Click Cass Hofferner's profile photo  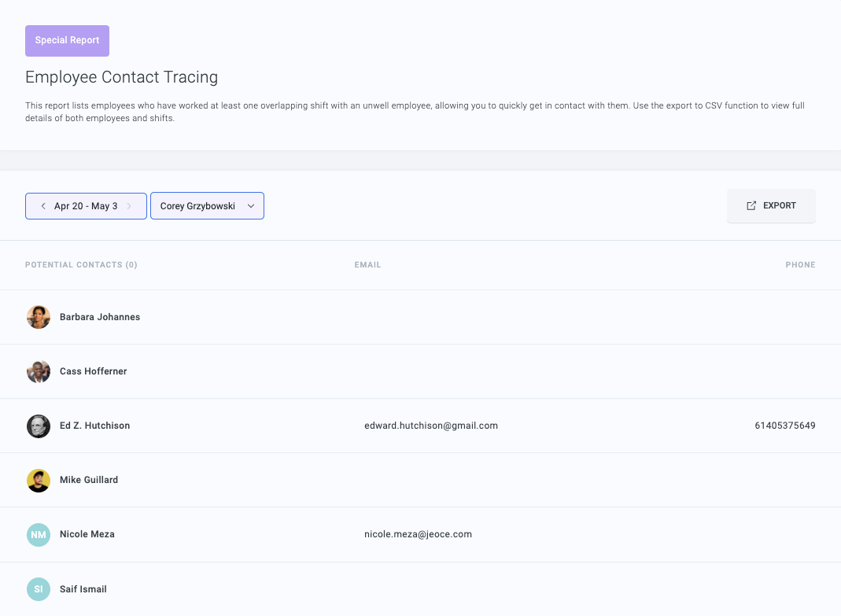tap(39, 371)
